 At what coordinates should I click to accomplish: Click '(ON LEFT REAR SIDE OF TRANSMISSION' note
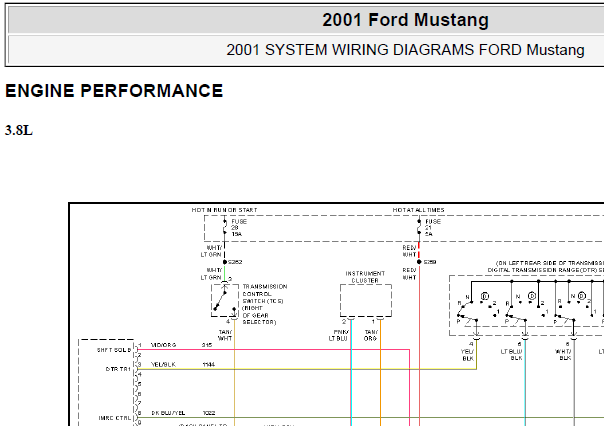550,263
